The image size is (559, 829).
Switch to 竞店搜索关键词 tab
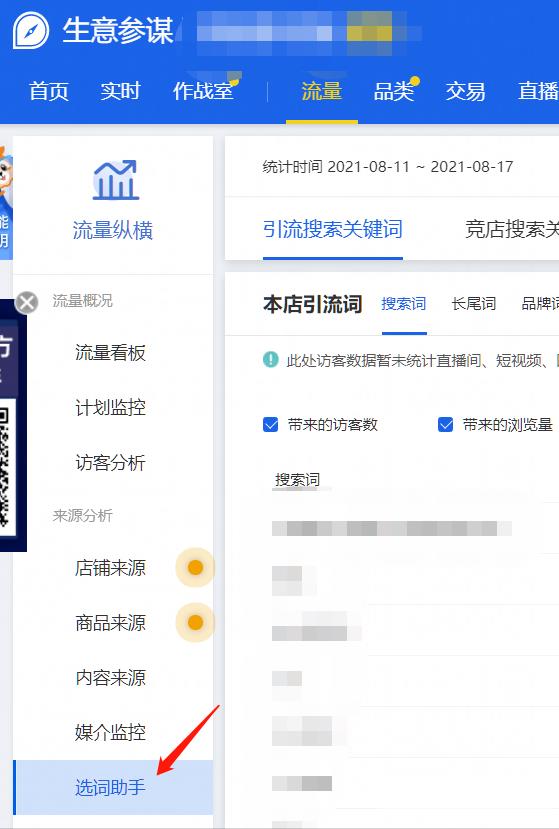pos(512,229)
